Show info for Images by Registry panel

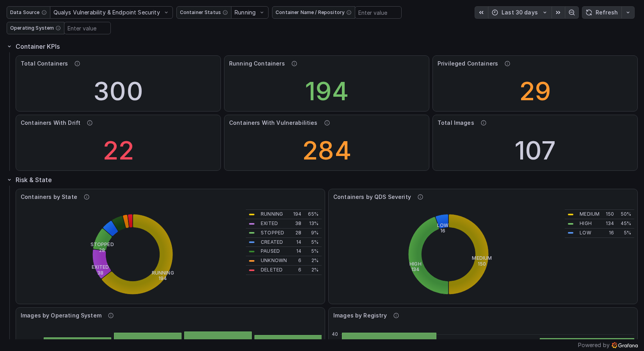(x=396, y=316)
